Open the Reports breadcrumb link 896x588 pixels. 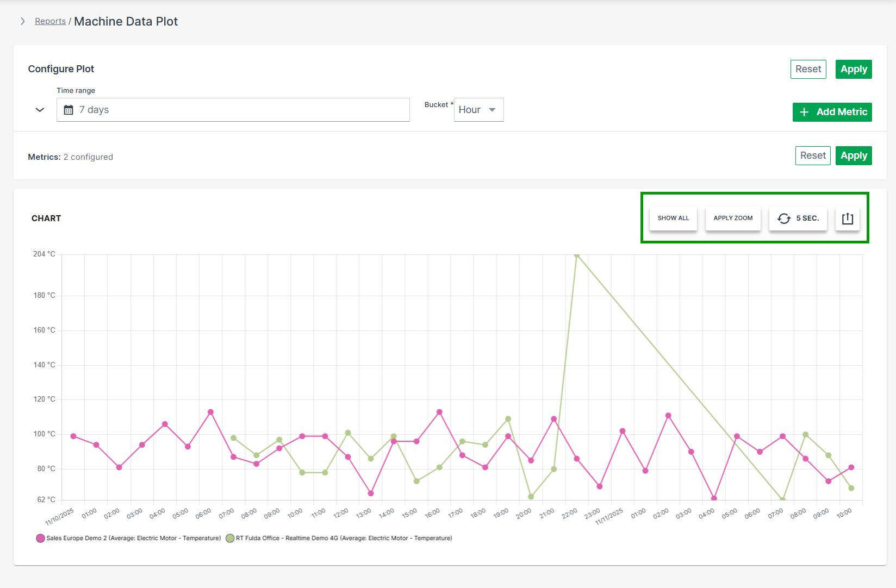click(x=50, y=21)
